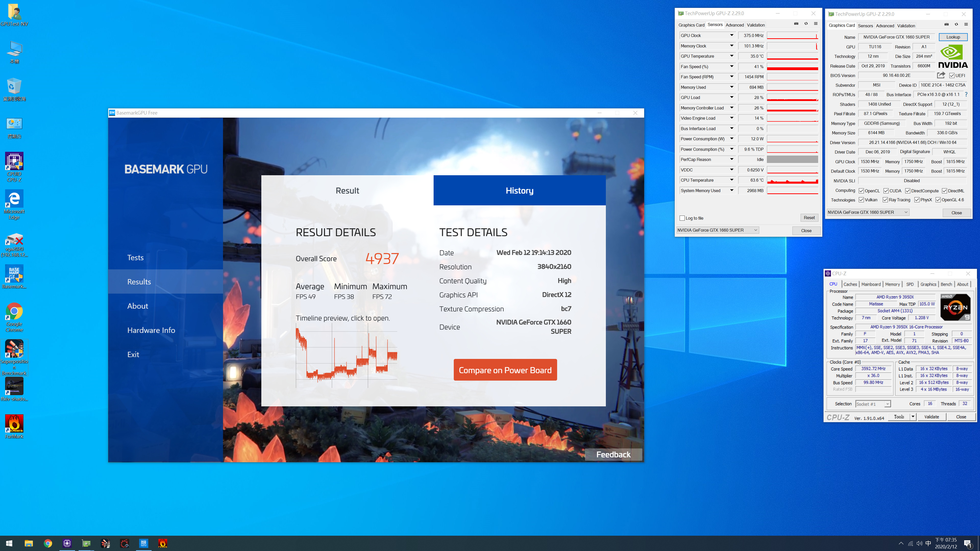
Task: Click the Bus Interface question mark icon
Action: (966, 94)
